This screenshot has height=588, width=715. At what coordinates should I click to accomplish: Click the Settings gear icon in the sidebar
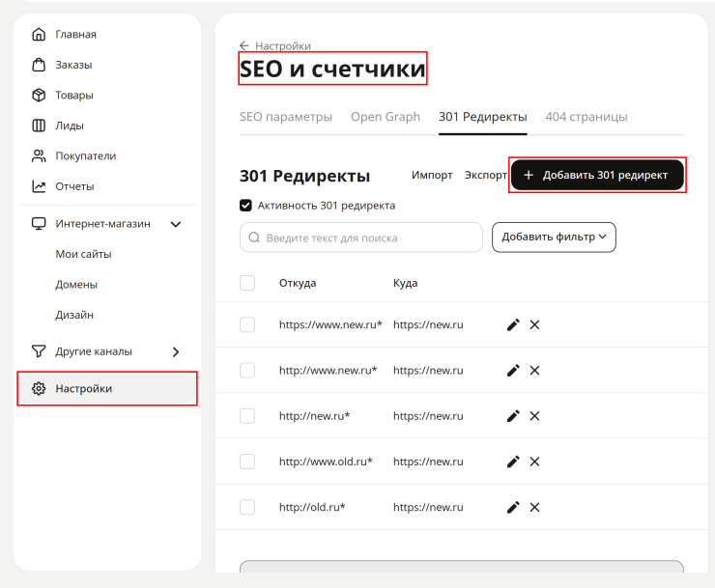(39, 388)
